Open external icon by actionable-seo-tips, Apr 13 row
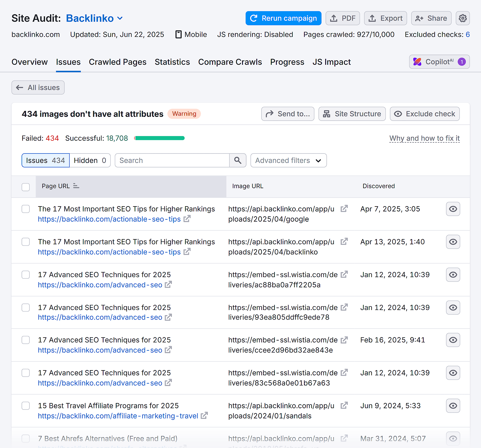The height and width of the screenshot is (448, 481). [x=187, y=252]
